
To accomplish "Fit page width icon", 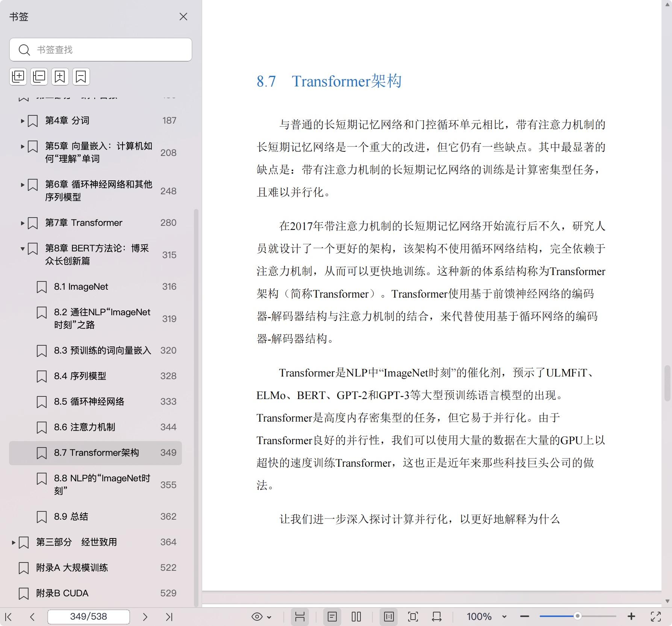I will (437, 617).
